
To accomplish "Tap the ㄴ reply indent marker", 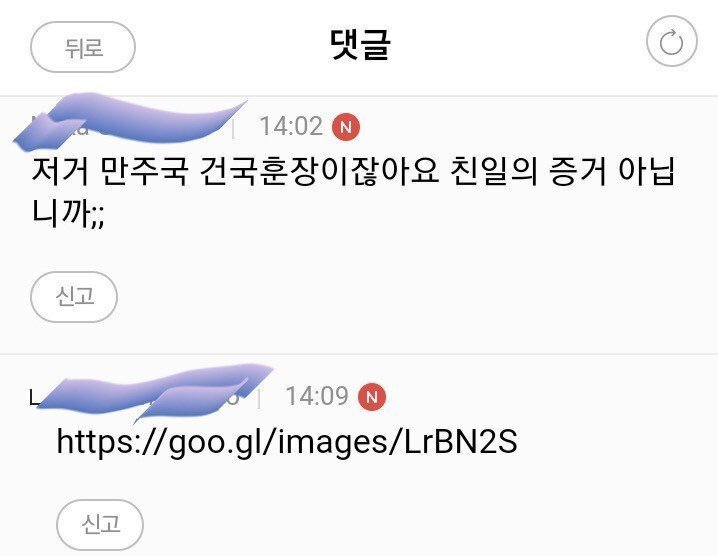I will tap(34, 398).
